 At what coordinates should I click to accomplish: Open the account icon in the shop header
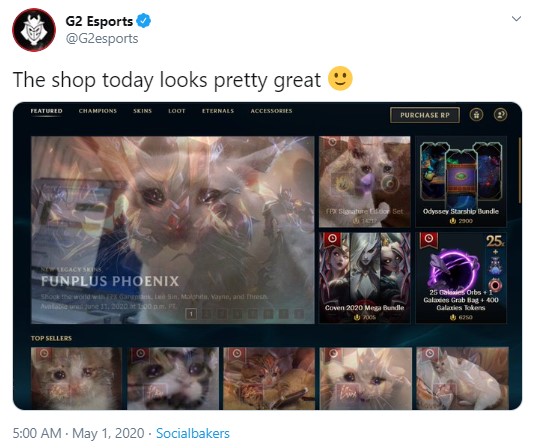coord(500,114)
